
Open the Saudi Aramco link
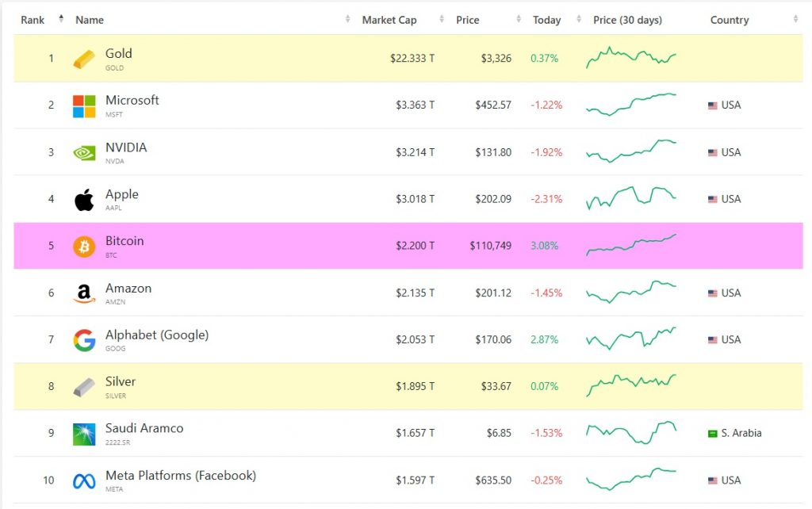tap(144, 428)
